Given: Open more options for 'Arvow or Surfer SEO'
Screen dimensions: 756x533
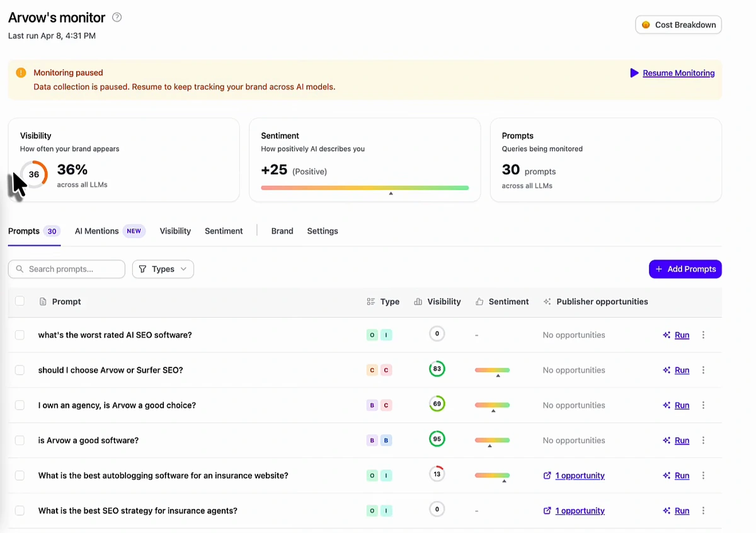Looking at the screenshot, I should point(704,370).
